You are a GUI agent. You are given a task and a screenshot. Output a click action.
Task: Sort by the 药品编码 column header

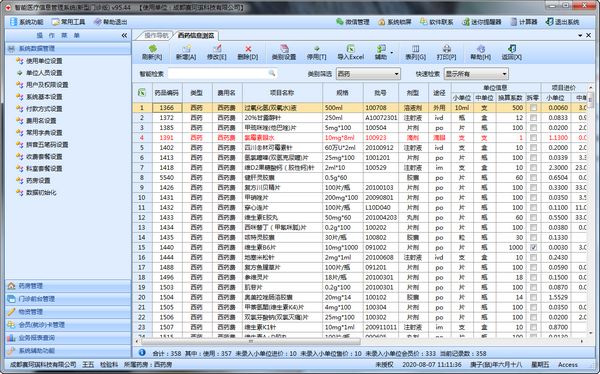[167, 93]
